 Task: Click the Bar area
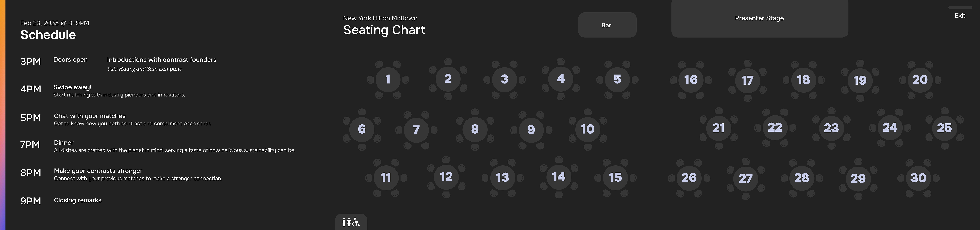[x=607, y=25]
